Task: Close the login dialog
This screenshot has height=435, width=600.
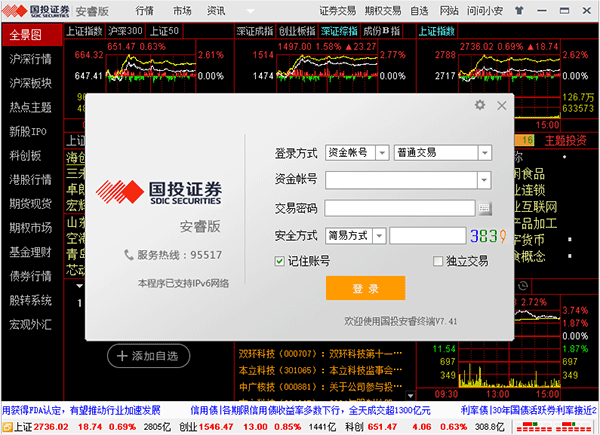Action: [502, 105]
